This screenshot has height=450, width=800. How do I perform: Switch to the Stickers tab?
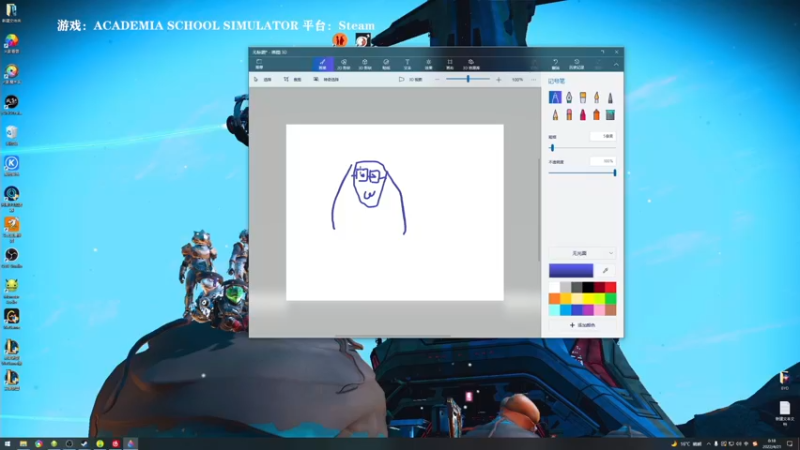click(x=386, y=64)
